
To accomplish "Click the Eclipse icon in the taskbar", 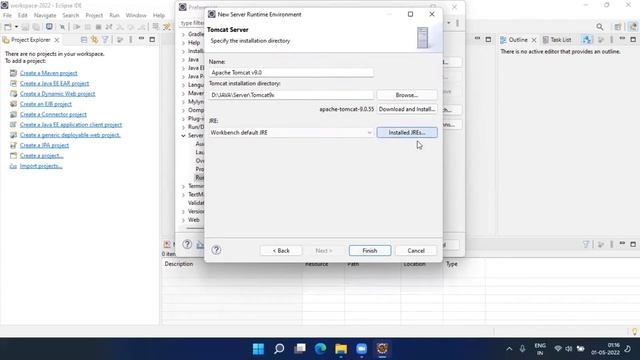I will [382, 349].
